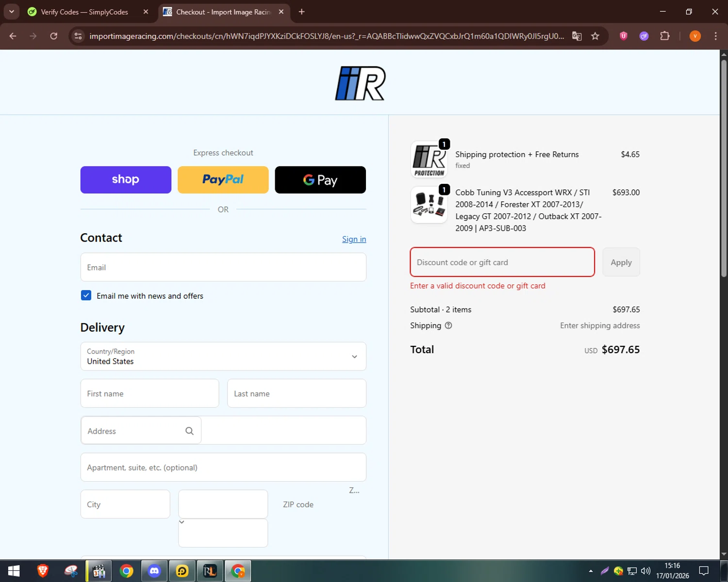Pay with Shop express checkout
728x582 pixels.
[x=126, y=180]
